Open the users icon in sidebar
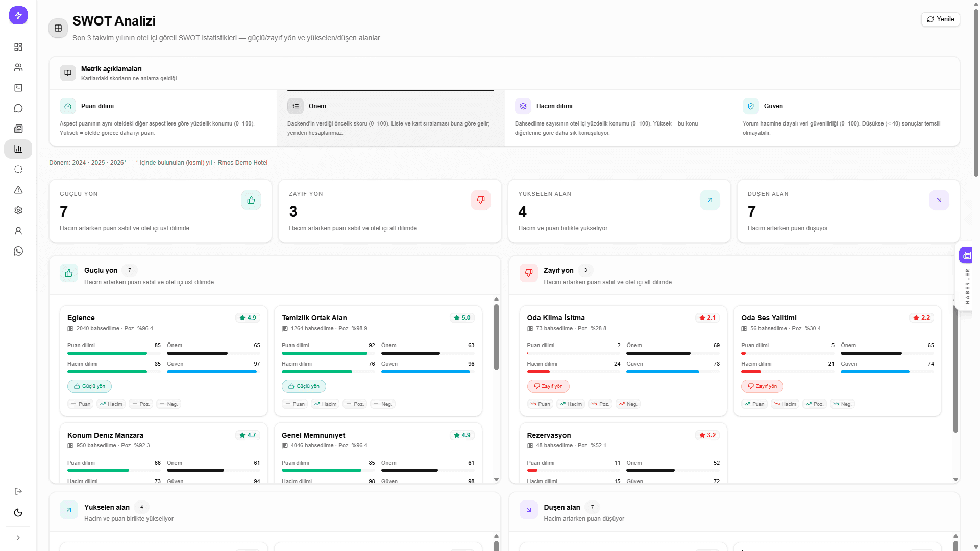 pos(18,67)
